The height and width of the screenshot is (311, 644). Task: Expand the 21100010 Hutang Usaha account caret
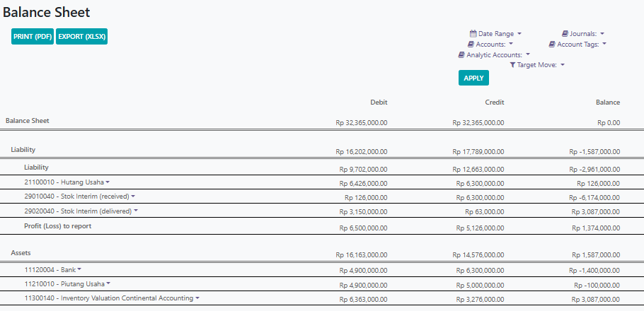(108, 182)
